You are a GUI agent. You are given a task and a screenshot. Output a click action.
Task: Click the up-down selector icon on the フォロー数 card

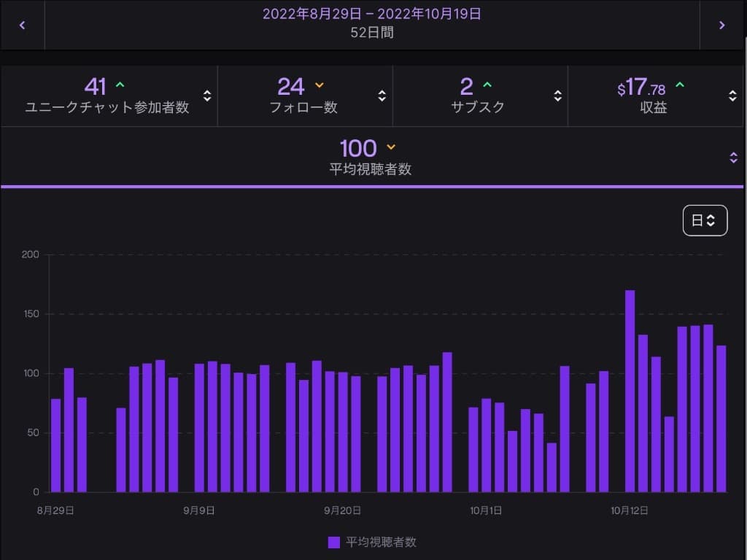coord(382,96)
